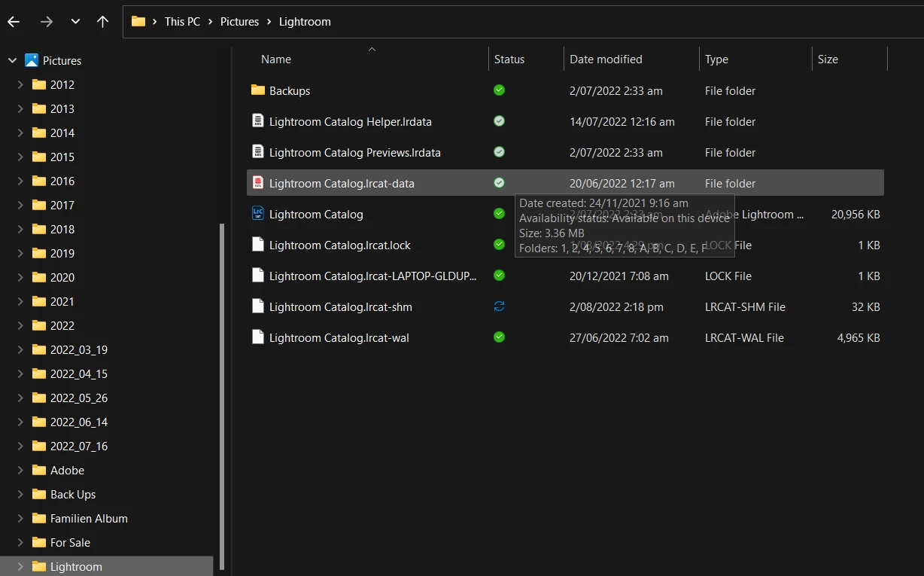Open the recent locations dropdown arrow
Image resolution: width=924 pixels, height=576 pixels.
[75, 22]
